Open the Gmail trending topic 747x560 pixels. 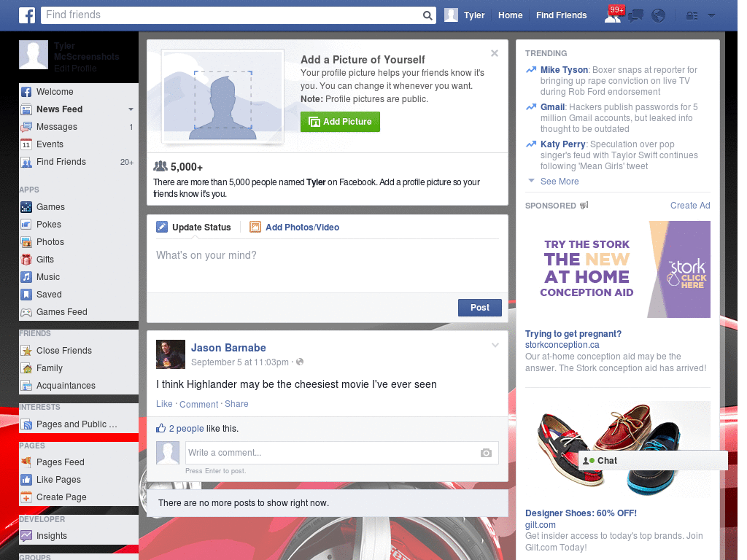[x=552, y=107]
